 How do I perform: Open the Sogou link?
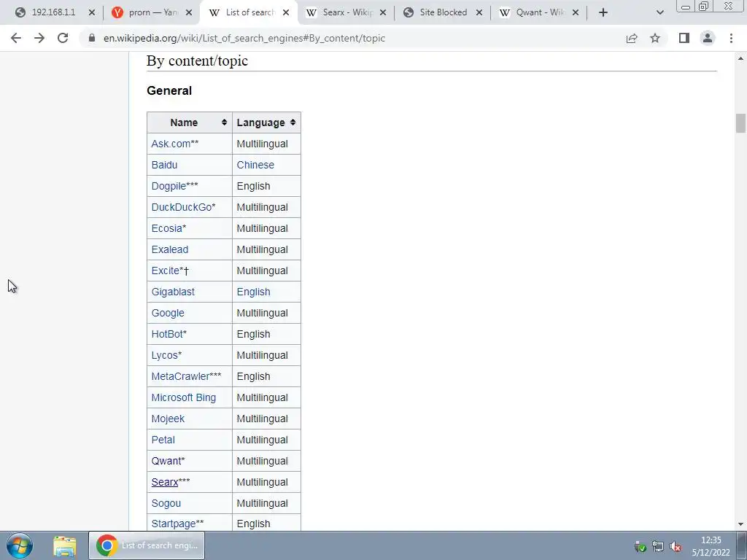[x=166, y=503]
